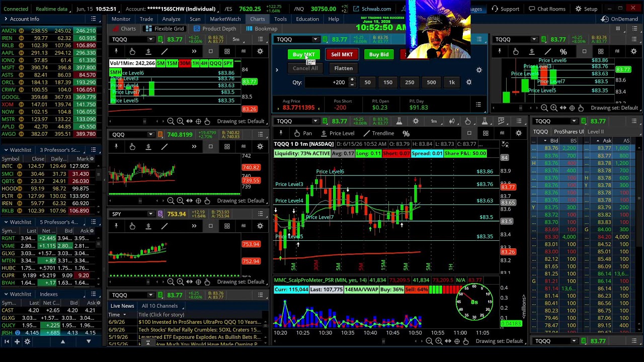The width and height of the screenshot is (644, 362).
Task: Open SPY chart symbol dropdown
Action: (150, 214)
